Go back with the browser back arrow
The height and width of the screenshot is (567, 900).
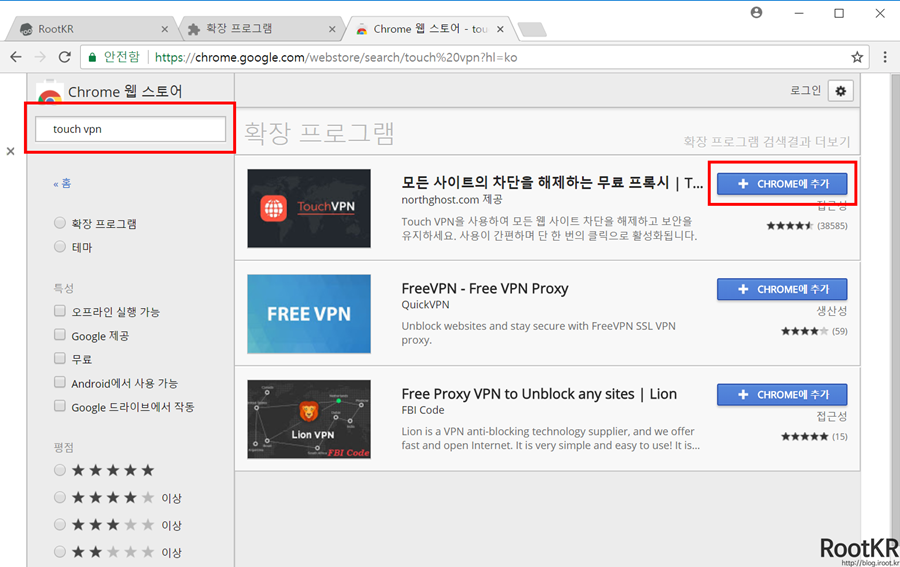(16, 57)
